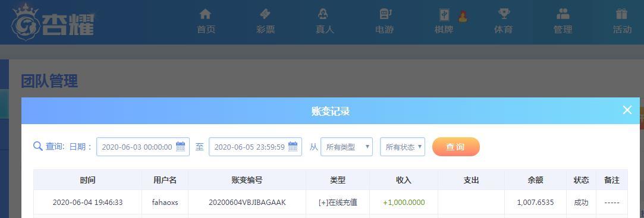This screenshot has width=644, height=218.
Task: Open the 棋牌 card game icon
Action: [x=444, y=15]
